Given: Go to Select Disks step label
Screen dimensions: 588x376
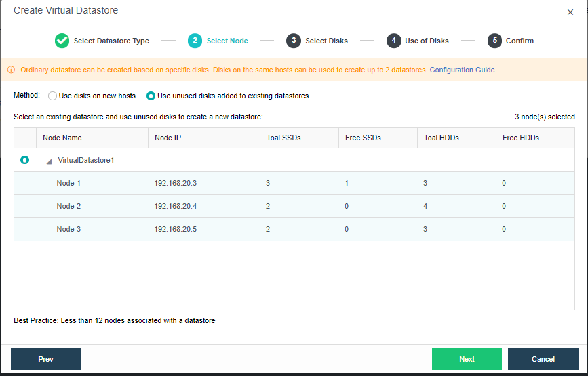Looking at the screenshot, I should point(326,41).
